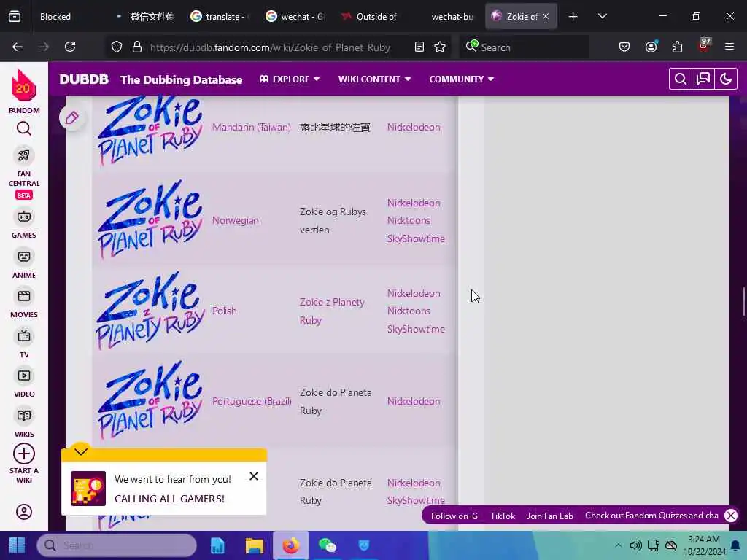Click the edit pencil icon on the page
Viewport: 747px width, 560px height.
72,117
